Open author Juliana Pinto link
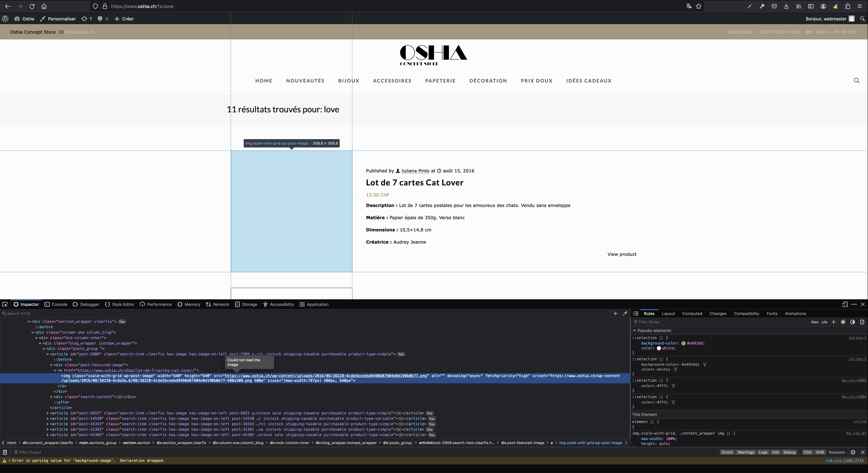 (x=415, y=171)
